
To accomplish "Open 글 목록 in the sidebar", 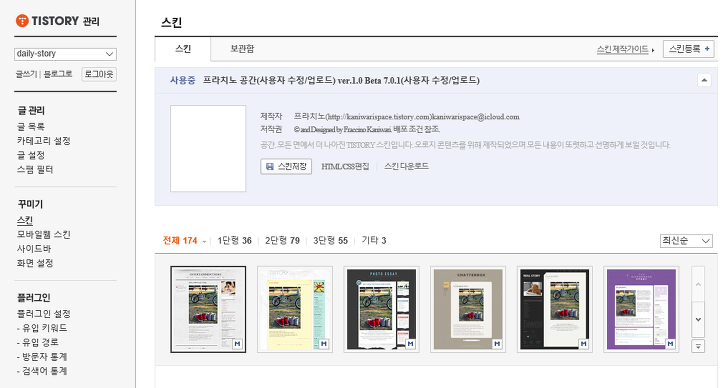I will pos(31,127).
